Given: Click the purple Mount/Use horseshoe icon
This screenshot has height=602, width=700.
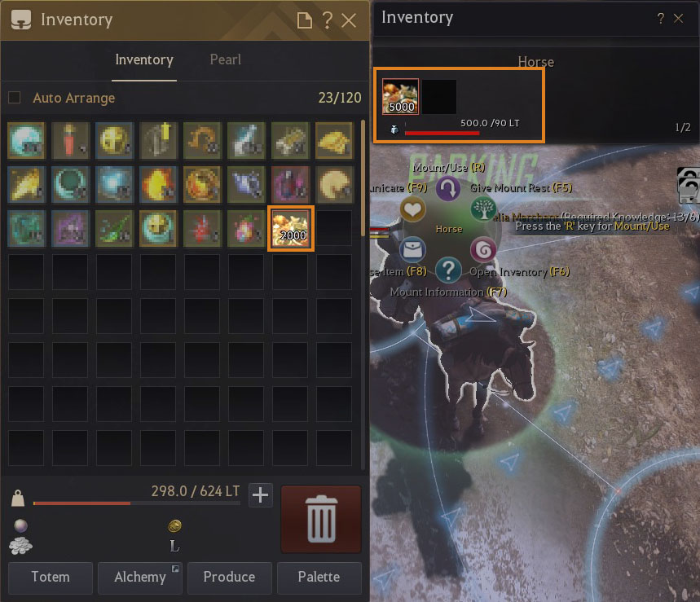Looking at the screenshot, I should pyautogui.click(x=447, y=188).
